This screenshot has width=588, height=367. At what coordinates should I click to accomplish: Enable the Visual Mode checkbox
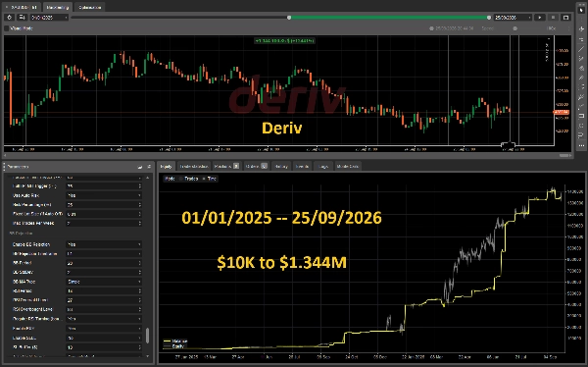pos(7,28)
